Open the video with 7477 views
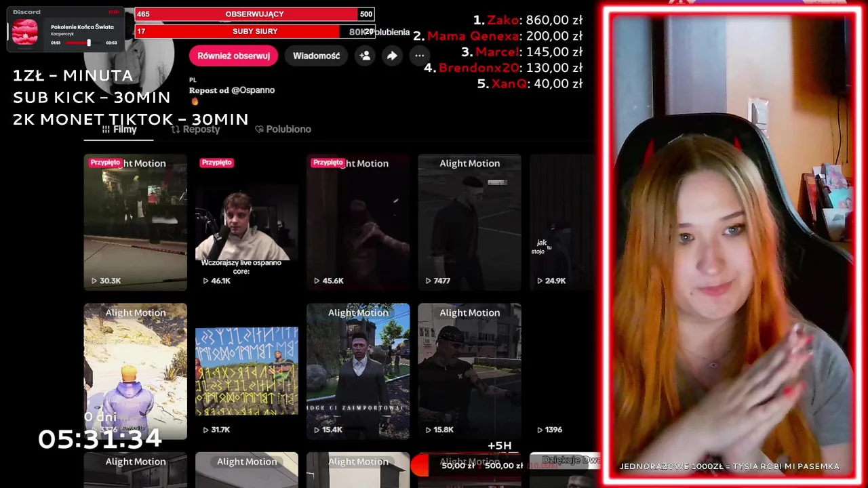 (x=469, y=222)
